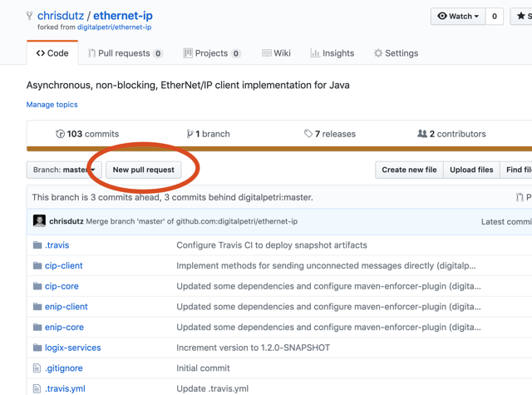532x395 pixels.
Task: Switch to the Pull requests tab
Action: tap(125, 53)
